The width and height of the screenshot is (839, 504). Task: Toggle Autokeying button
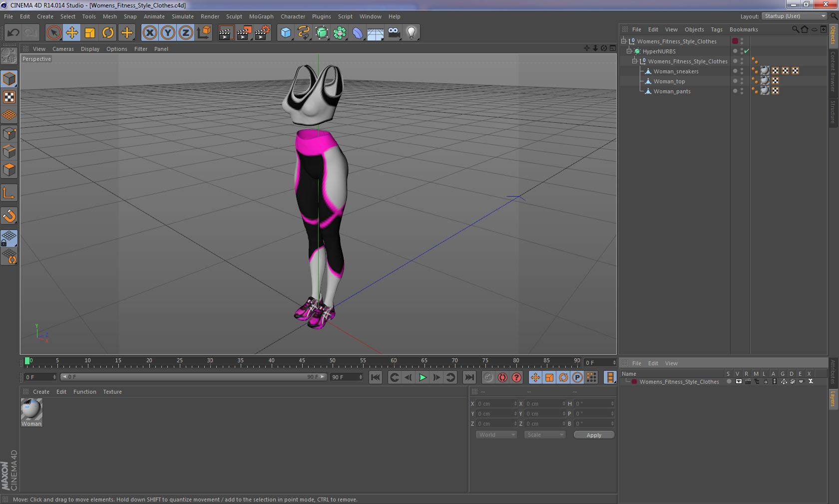[502, 377]
